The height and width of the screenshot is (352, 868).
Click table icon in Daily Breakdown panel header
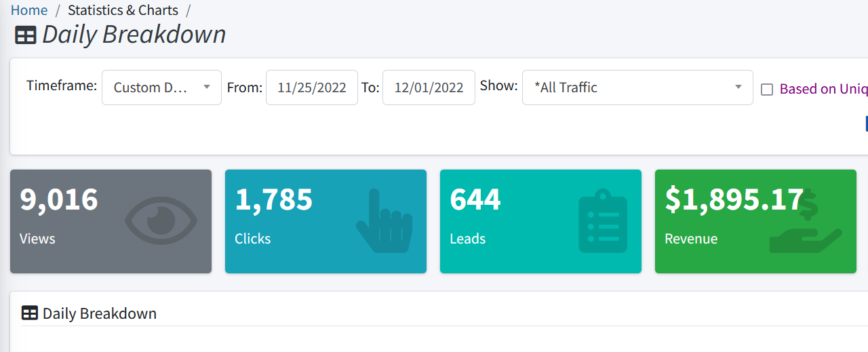[x=30, y=313]
